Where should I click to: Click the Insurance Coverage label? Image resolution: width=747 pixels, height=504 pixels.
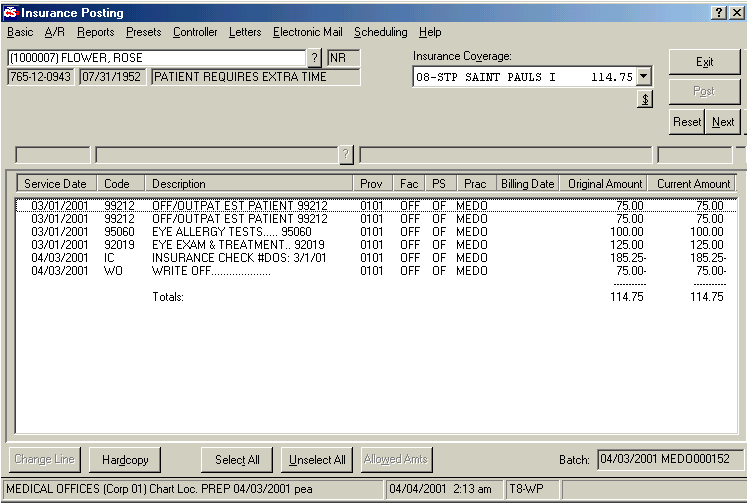(x=462, y=56)
